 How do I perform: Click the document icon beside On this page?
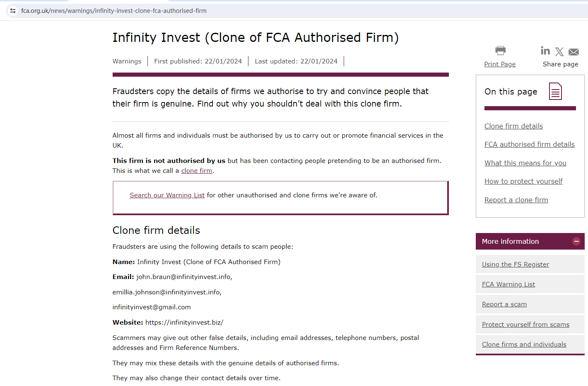coord(555,91)
